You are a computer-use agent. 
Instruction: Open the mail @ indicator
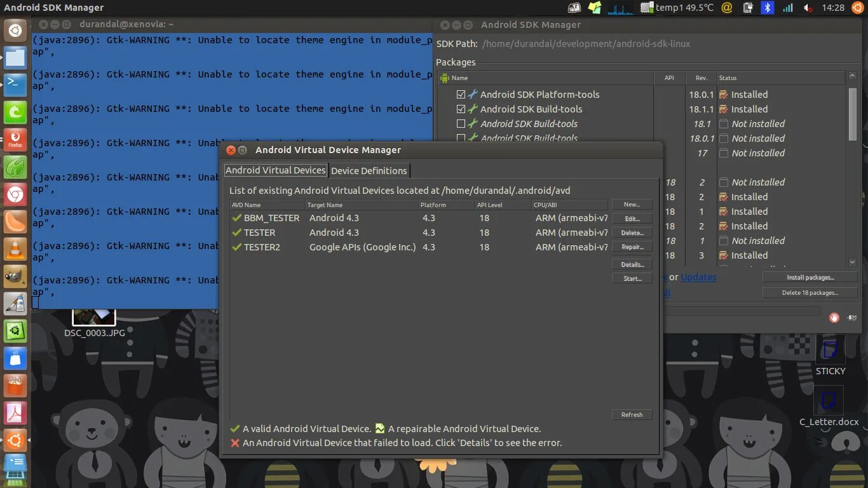pyautogui.click(x=728, y=8)
